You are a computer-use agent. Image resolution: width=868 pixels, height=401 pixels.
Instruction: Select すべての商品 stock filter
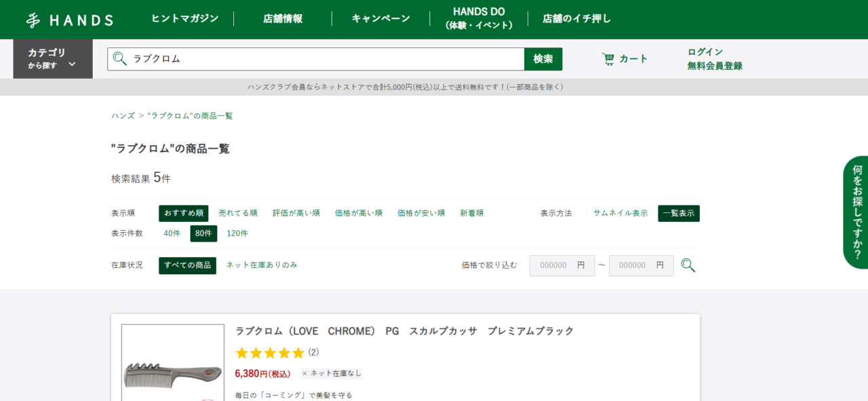coord(188,266)
